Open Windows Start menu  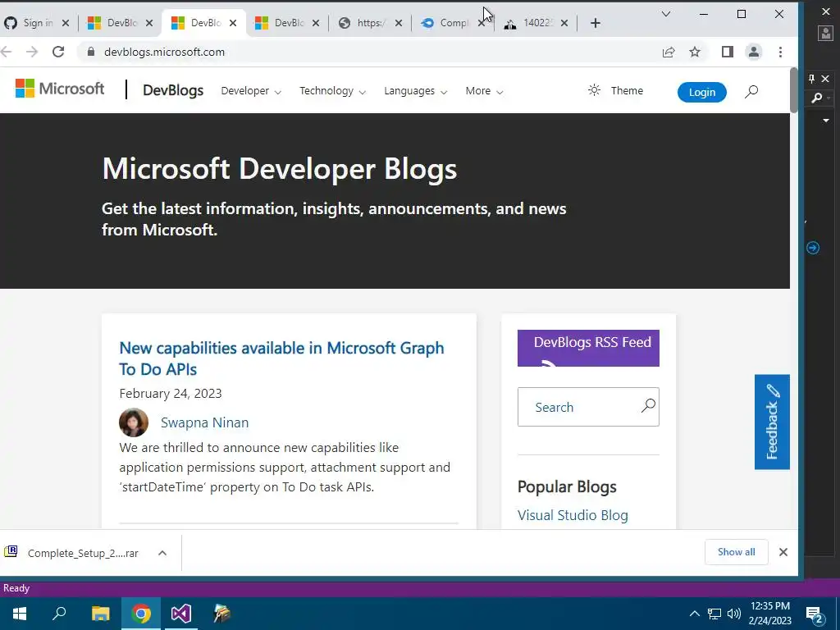pos(20,614)
